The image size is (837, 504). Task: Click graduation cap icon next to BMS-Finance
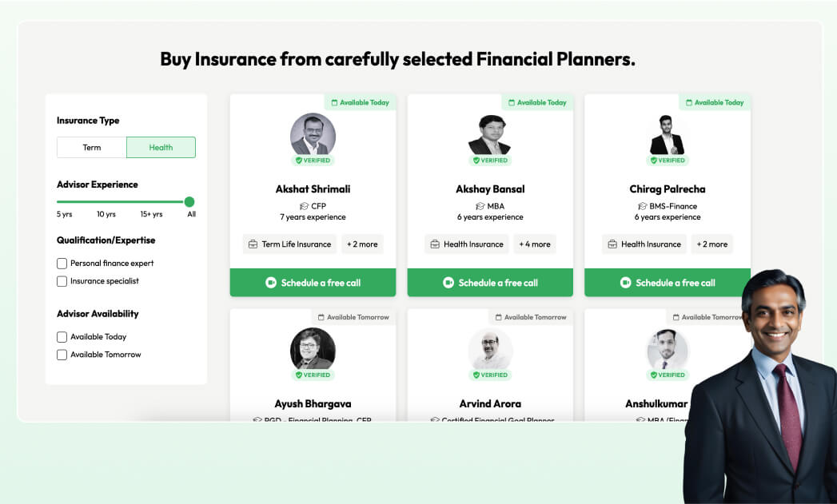click(642, 206)
